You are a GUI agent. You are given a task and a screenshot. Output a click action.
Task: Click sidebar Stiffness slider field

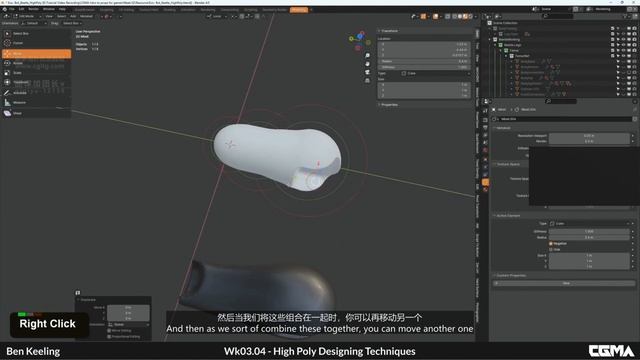pos(424,67)
